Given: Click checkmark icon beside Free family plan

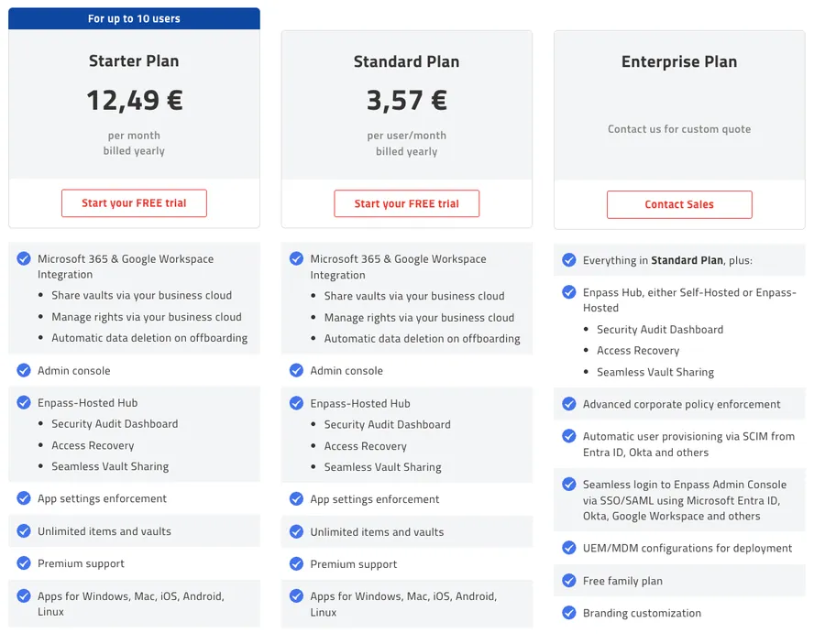Looking at the screenshot, I should [x=568, y=581].
